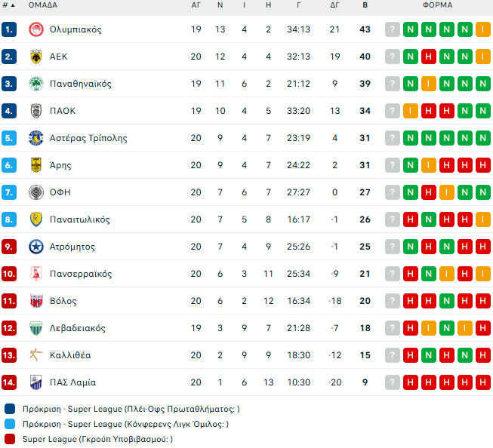Click the red rank 14 position badge
The width and height of the screenshot is (493, 448).
(x=9, y=382)
